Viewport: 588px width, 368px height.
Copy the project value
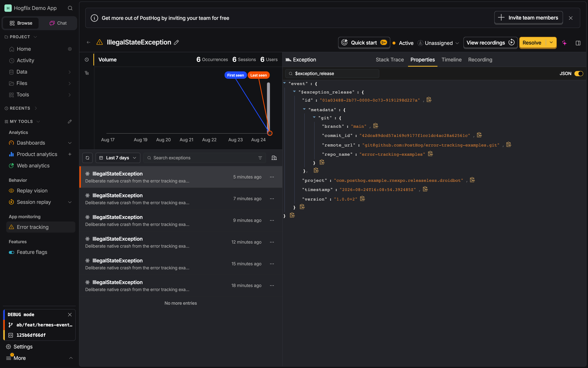tap(472, 180)
